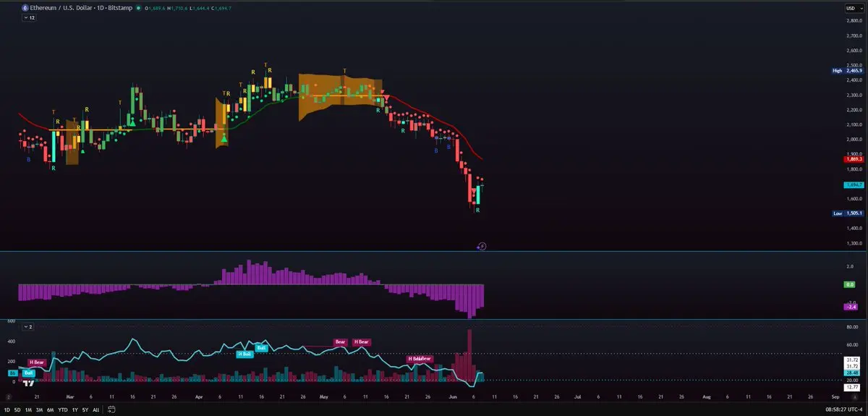Select the 1M time range

coord(28,409)
